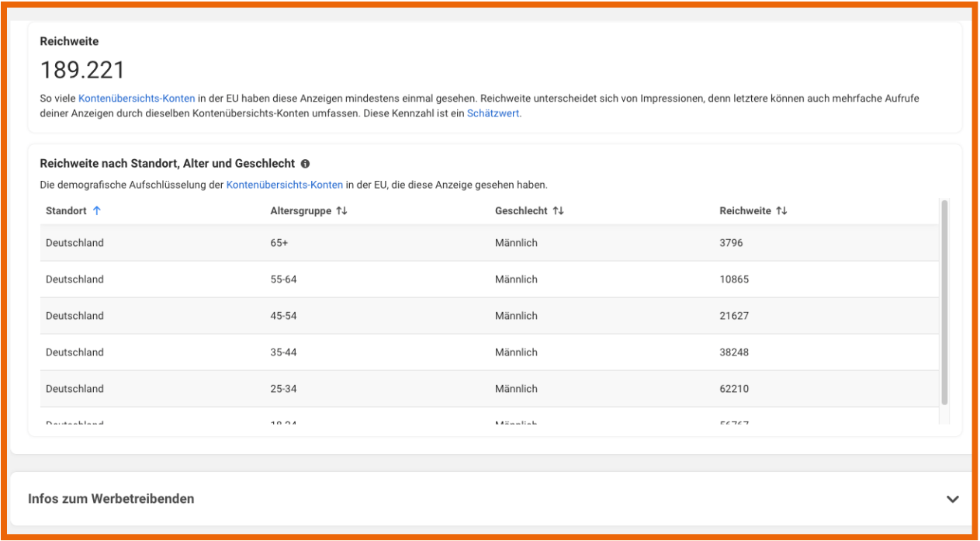Click Männlich in the 65+ row

[x=516, y=243]
